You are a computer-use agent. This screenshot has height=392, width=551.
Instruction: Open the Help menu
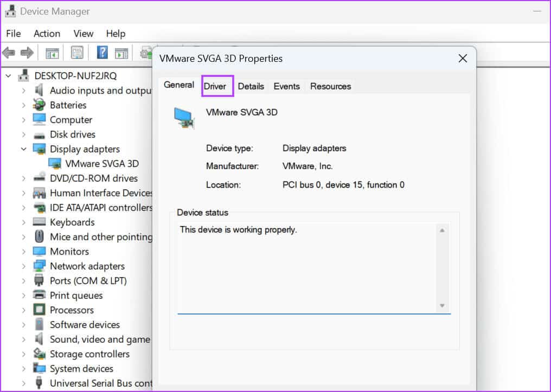click(x=116, y=34)
